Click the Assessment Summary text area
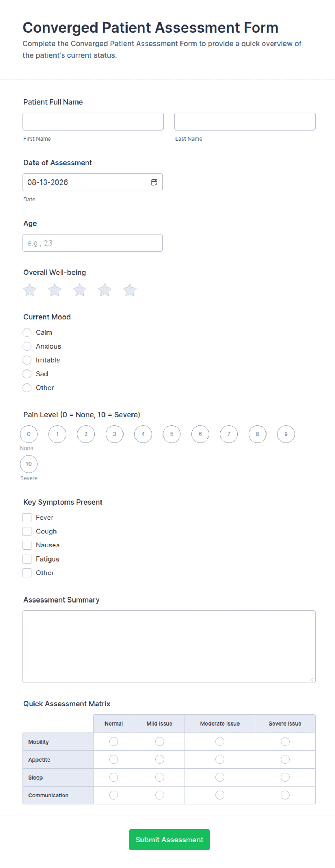The image size is (335, 868). (169, 646)
